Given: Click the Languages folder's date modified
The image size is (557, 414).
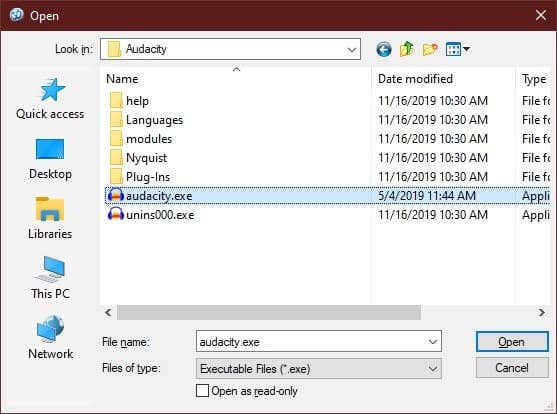Looking at the screenshot, I should pos(433,120).
